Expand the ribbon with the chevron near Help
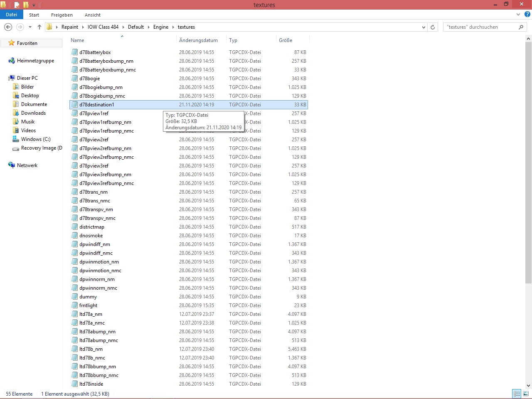Image resolution: width=532 pixels, height=399 pixels. tap(518, 15)
